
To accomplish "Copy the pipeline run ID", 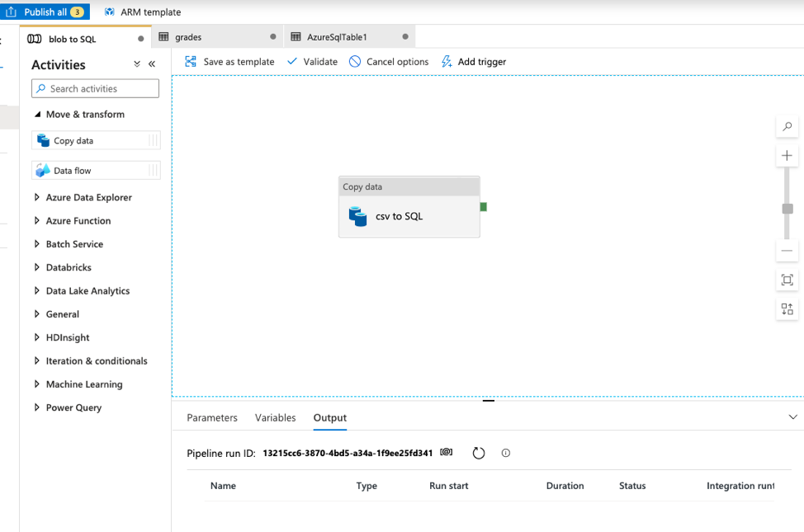I will pos(447,453).
